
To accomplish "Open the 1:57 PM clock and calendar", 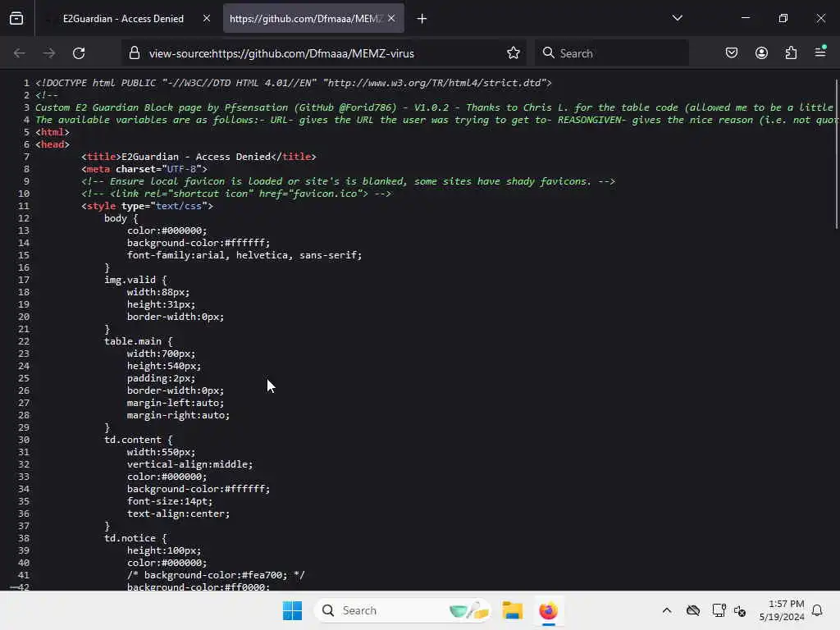I will 781,610.
